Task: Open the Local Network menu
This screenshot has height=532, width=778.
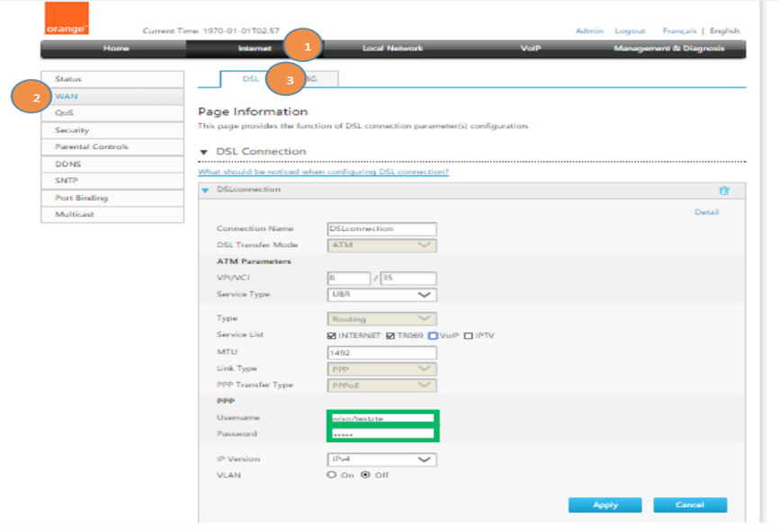Action: [392, 49]
